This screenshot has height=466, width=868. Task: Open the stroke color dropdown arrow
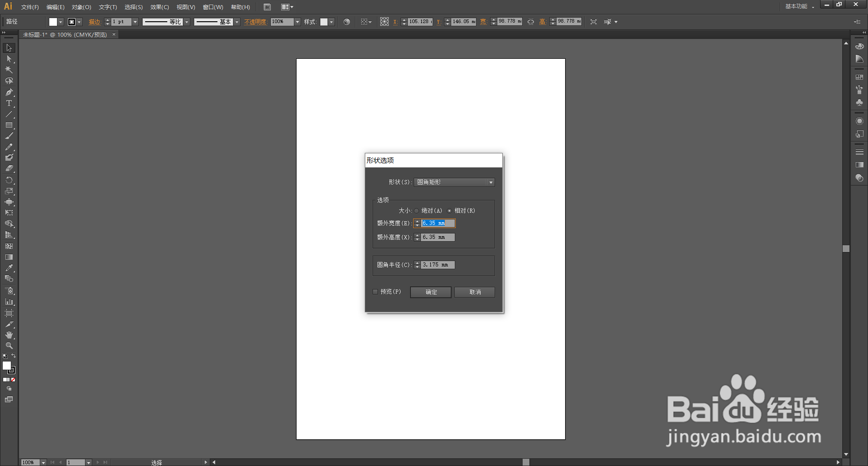coord(80,22)
